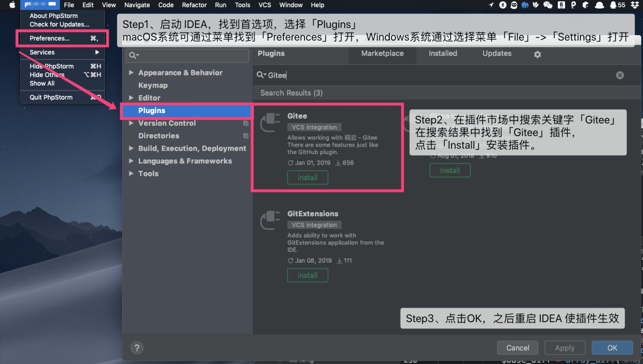Screen dimensions: 643x364
Task: Open plugin settings gear icon
Action: pos(538,54)
